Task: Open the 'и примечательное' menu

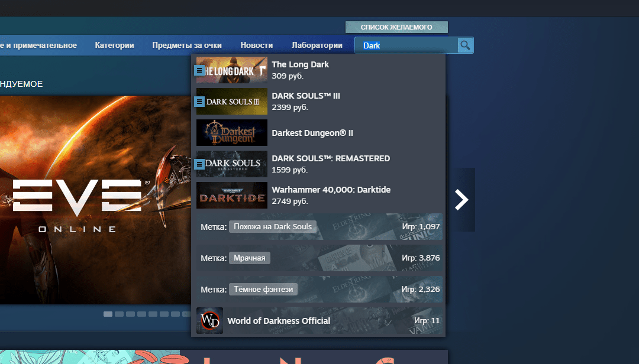Action: point(38,45)
